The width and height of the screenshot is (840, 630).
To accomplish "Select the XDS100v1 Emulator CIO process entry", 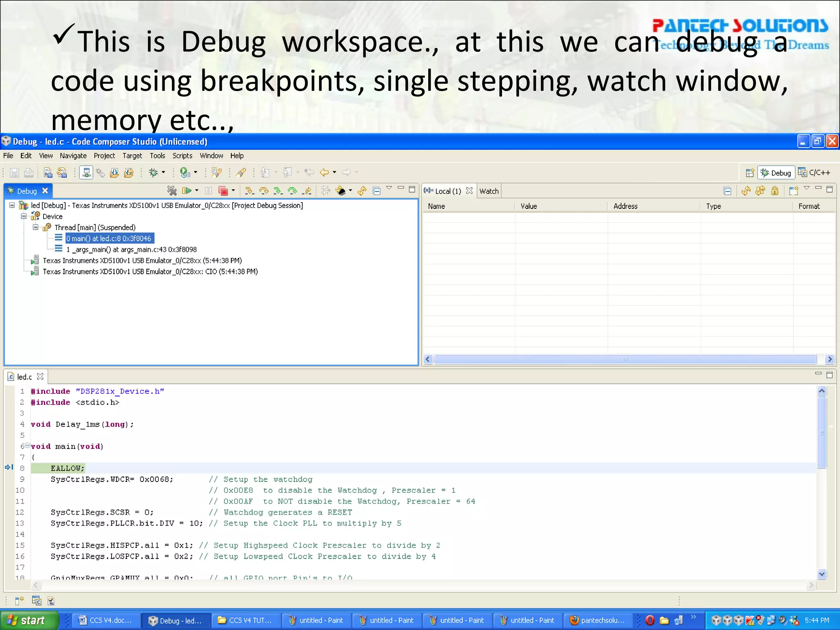I will 150,272.
